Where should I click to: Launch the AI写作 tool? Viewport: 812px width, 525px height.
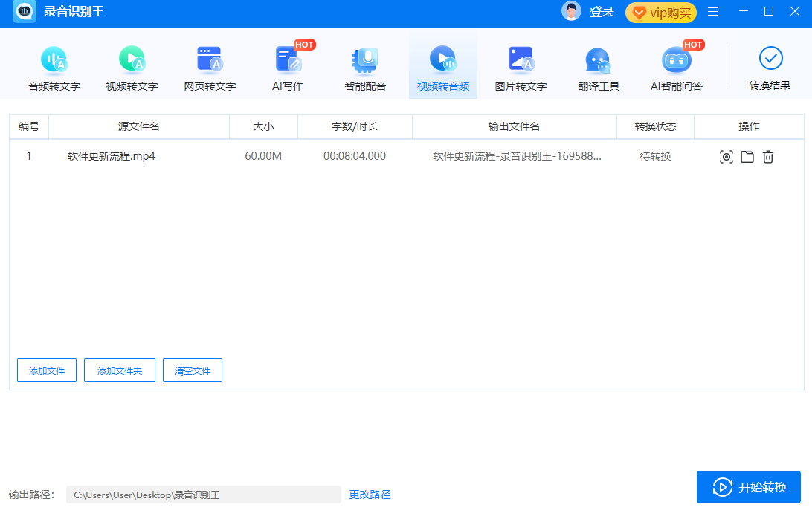287,67
